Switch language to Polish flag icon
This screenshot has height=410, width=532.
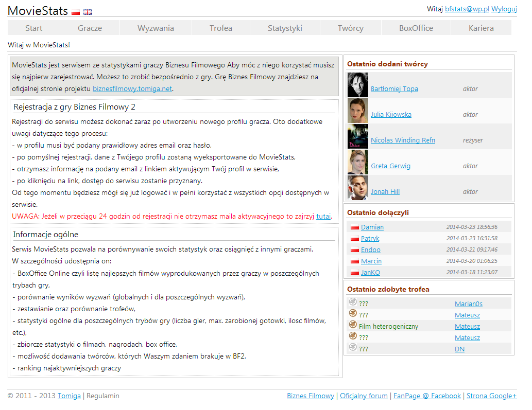(x=76, y=12)
